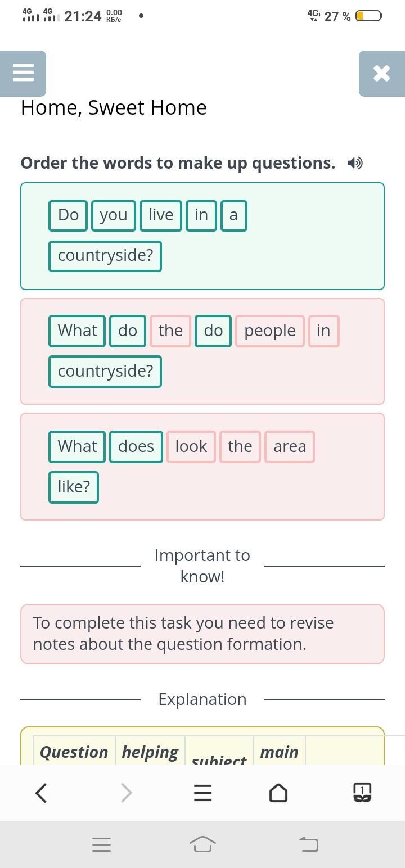Image resolution: width=405 pixels, height=868 pixels.
Task: Tap the browser forward arrow
Action: pos(127,793)
